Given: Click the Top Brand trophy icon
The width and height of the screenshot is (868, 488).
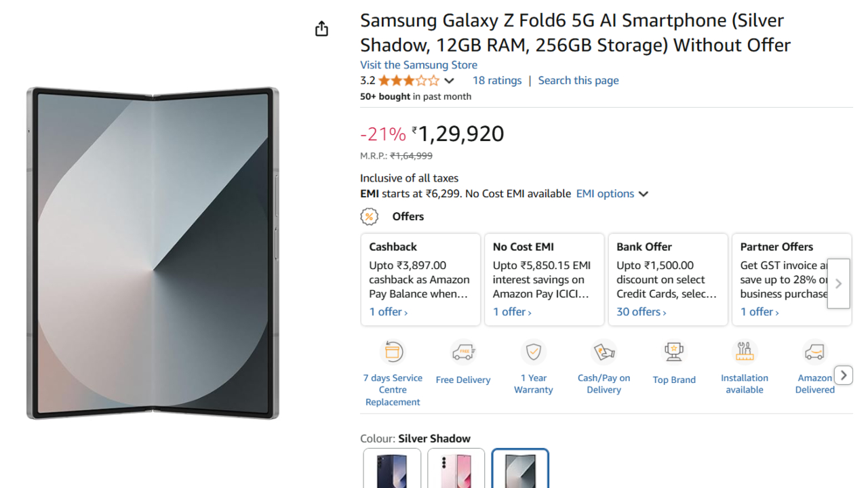Looking at the screenshot, I should point(674,352).
